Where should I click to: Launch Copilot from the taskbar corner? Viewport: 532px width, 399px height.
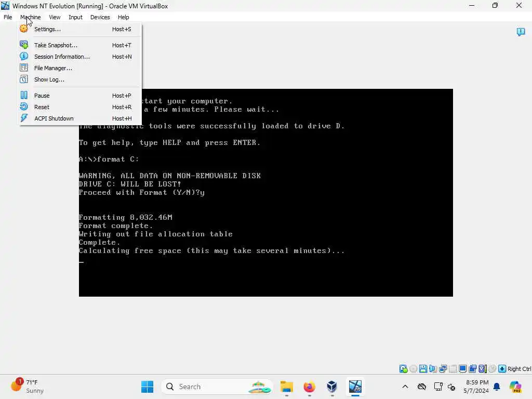(x=515, y=387)
